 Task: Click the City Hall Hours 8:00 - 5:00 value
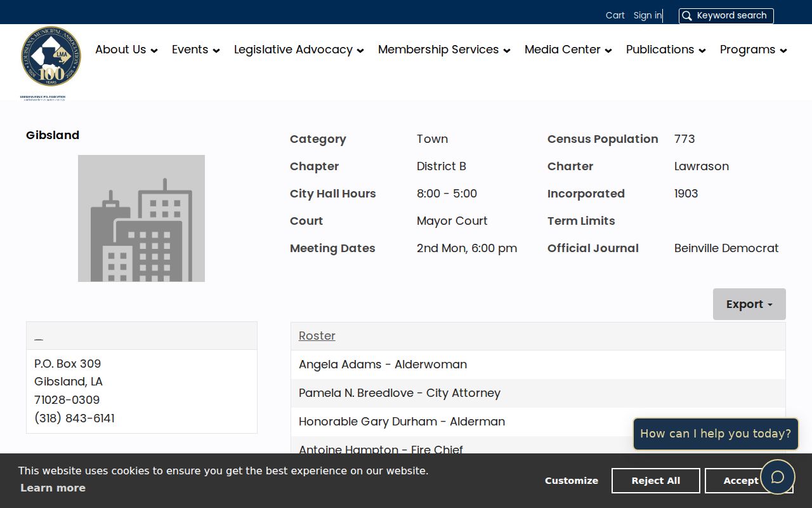pos(447,194)
